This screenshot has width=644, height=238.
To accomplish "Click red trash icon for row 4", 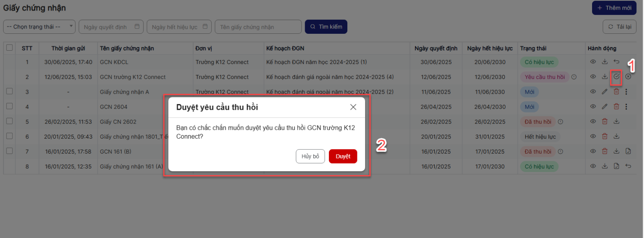I will (x=616, y=107).
